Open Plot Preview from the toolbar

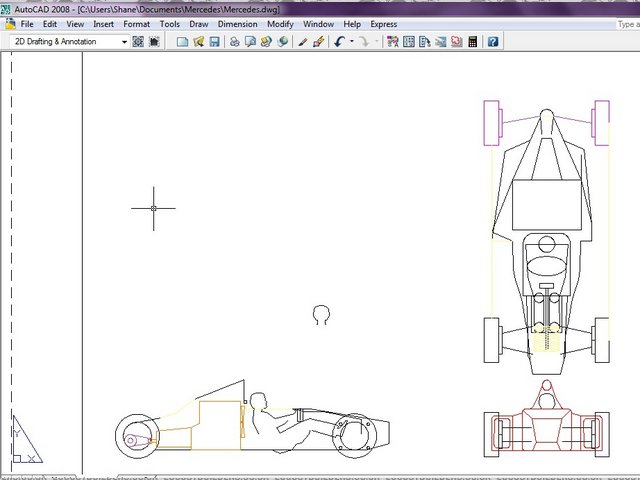(250, 42)
